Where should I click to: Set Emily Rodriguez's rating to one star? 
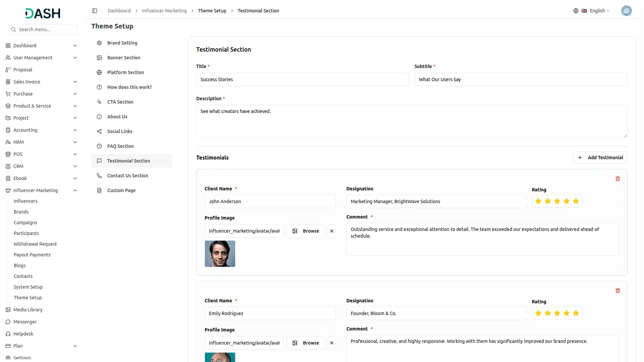(538, 313)
